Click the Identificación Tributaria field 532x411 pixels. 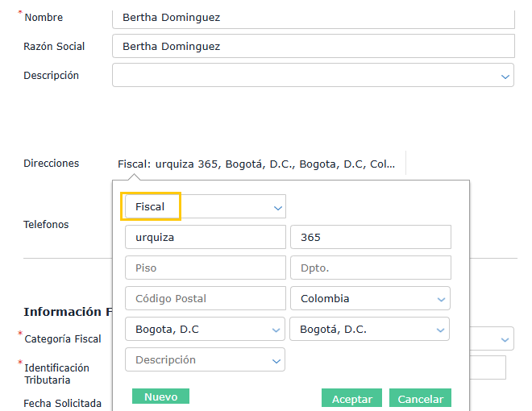click(x=488, y=367)
